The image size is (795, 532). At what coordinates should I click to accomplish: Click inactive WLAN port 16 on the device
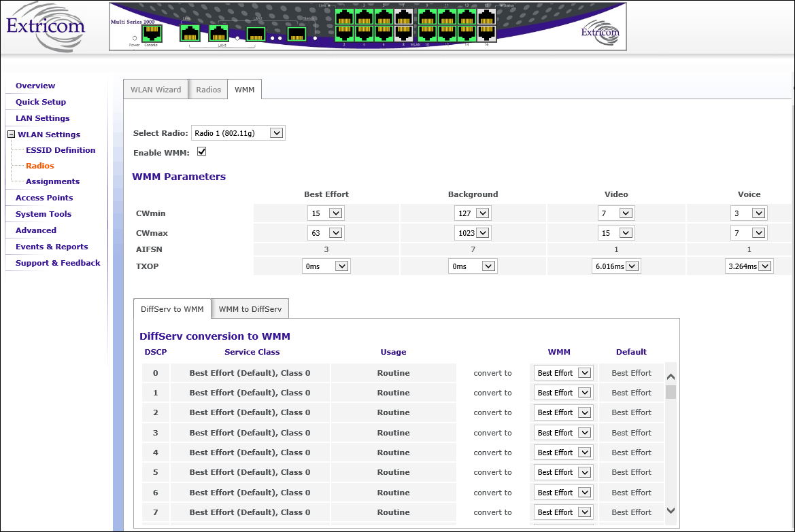pyautogui.click(x=486, y=33)
